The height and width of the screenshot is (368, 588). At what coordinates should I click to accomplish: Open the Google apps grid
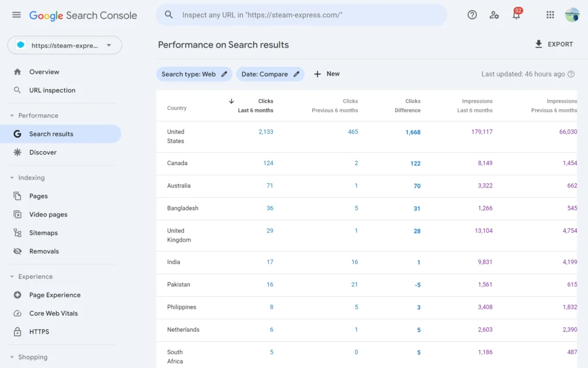tap(550, 15)
